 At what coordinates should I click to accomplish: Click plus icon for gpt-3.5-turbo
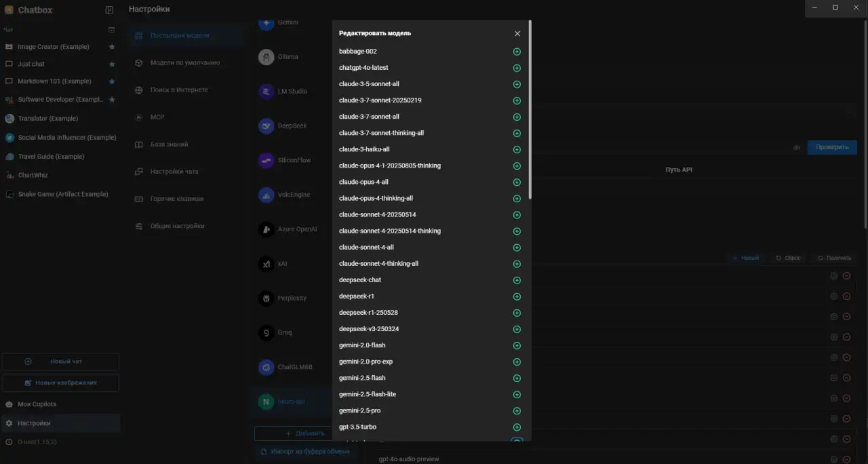tap(517, 427)
